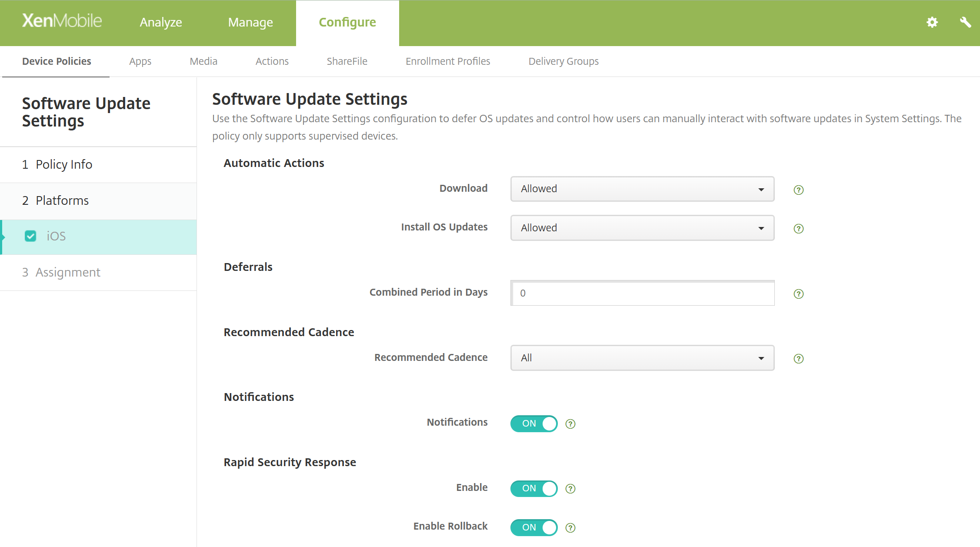Image resolution: width=980 pixels, height=547 pixels.
Task: Open help for Install OS Updates
Action: (798, 229)
